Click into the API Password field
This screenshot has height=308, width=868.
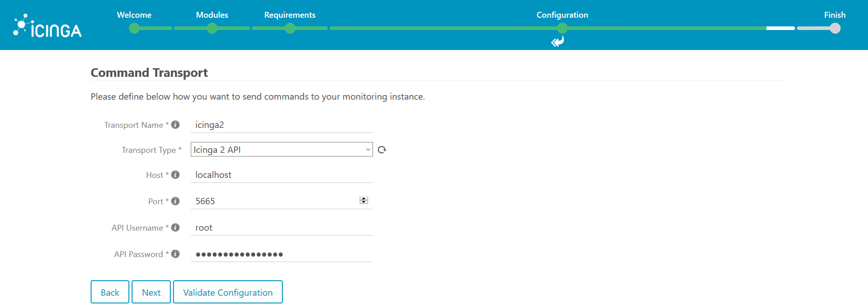pos(281,254)
